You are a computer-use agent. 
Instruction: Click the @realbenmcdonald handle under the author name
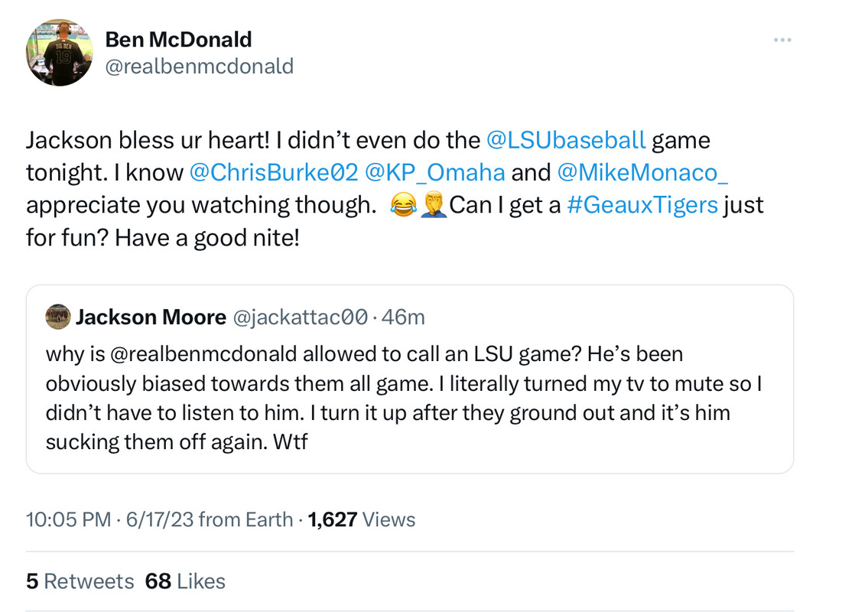(x=199, y=66)
